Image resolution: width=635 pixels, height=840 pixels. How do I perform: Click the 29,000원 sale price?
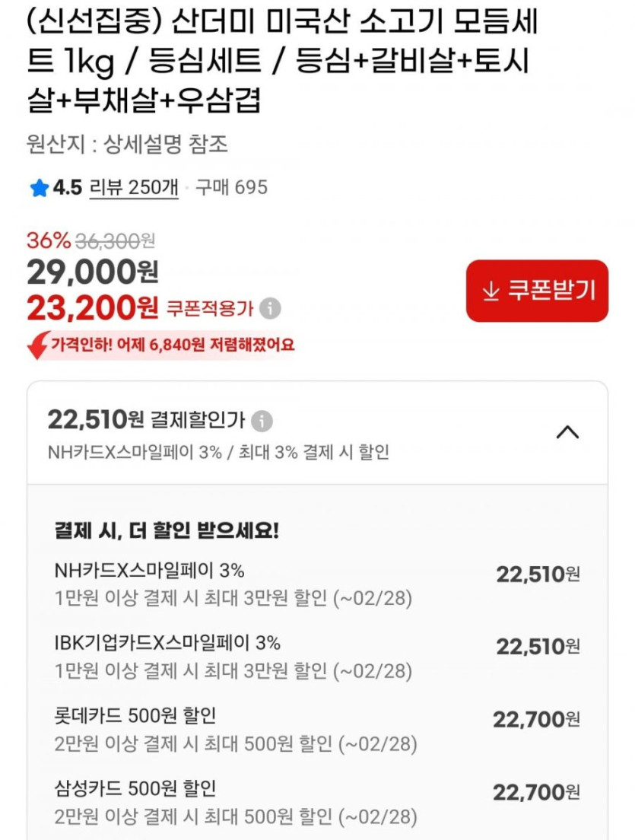[x=92, y=272]
